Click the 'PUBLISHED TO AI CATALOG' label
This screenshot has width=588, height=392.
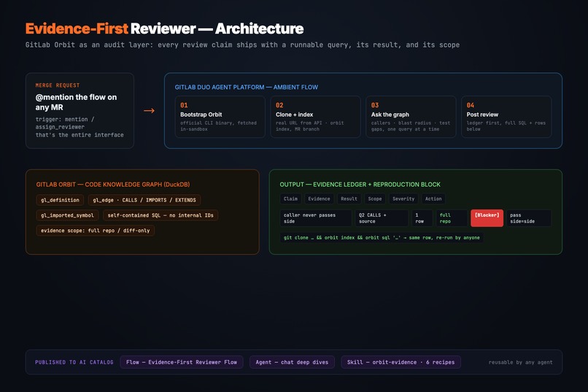[74, 362]
